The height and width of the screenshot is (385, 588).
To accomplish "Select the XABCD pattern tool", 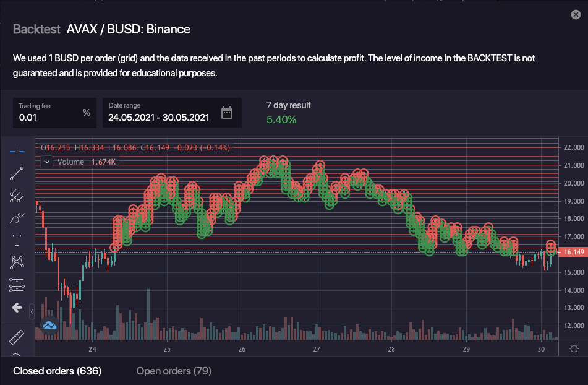I will coord(17,262).
